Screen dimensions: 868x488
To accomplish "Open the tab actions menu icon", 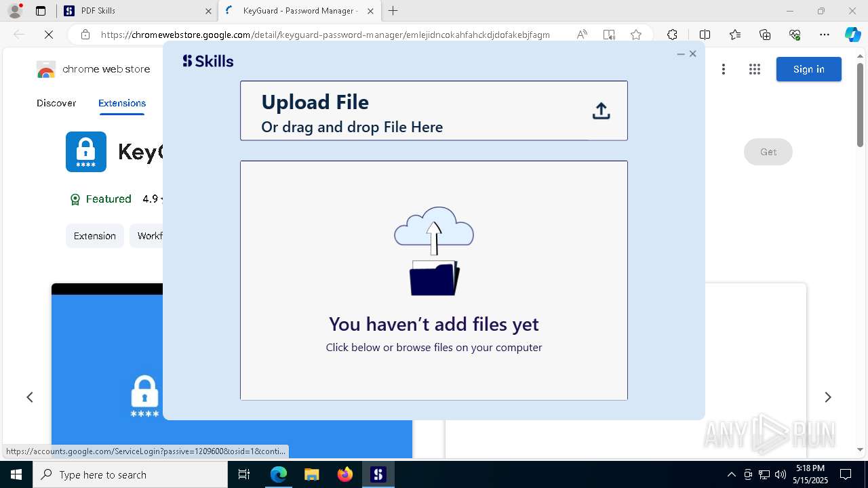I will click(x=41, y=11).
